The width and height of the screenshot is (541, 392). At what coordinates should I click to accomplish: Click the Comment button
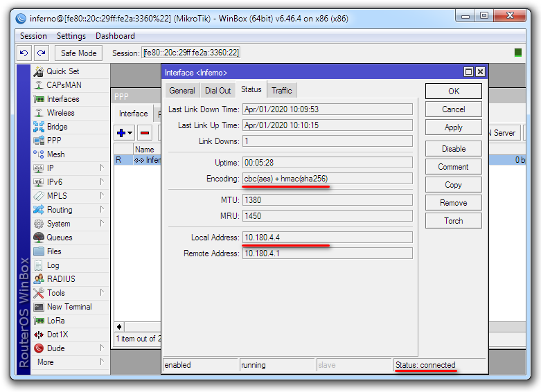click(453, 167)
